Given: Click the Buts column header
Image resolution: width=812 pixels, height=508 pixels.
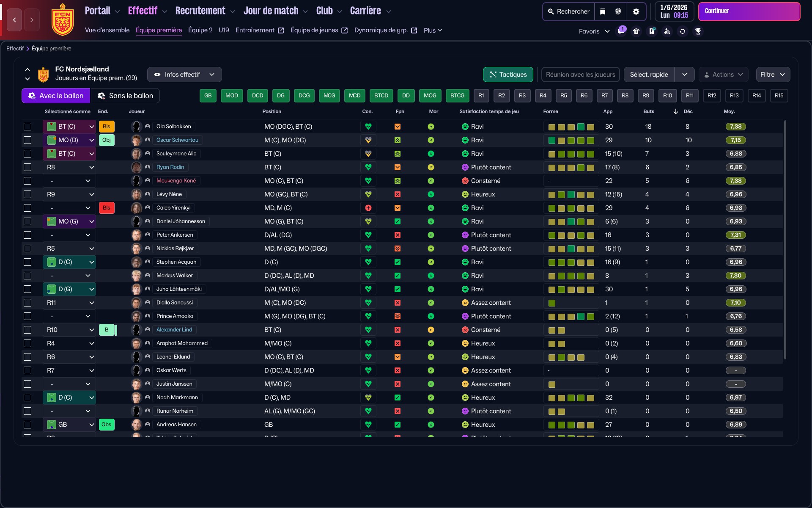Looking at the screenshot, I should click(x=648, y=111).
